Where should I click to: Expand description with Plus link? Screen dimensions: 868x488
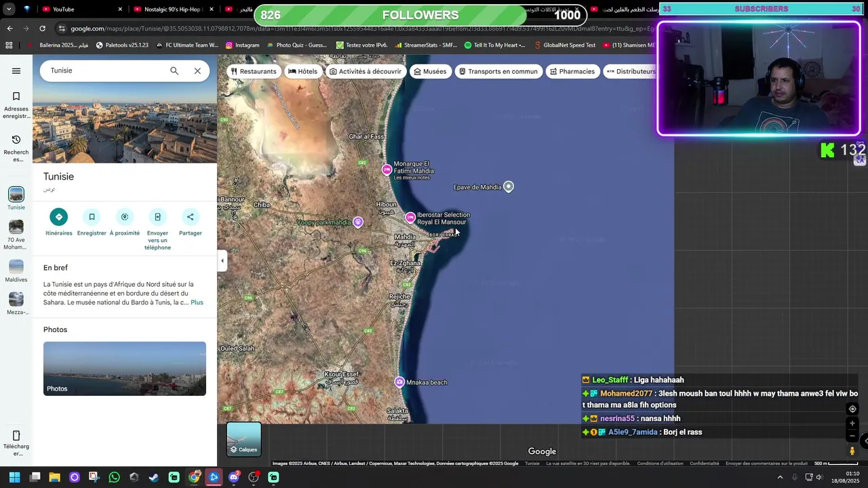[197, 302]
